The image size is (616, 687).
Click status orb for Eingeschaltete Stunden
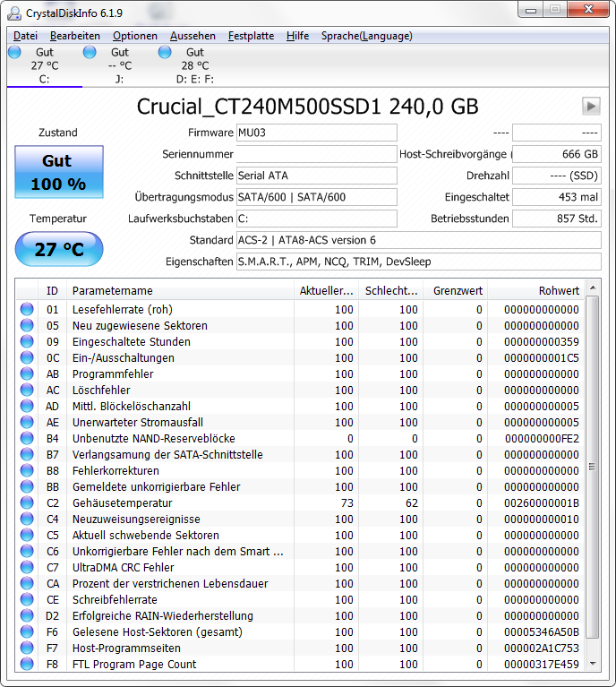(x=27, y=342)
